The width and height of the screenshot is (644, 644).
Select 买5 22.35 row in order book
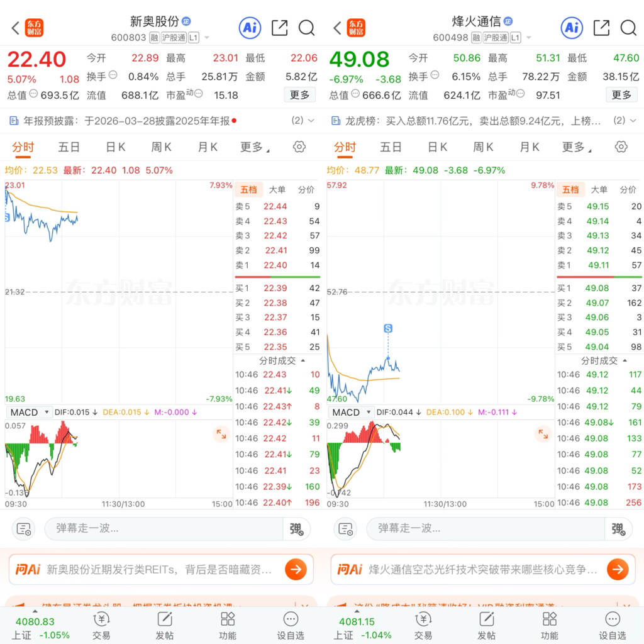(277, 347)
